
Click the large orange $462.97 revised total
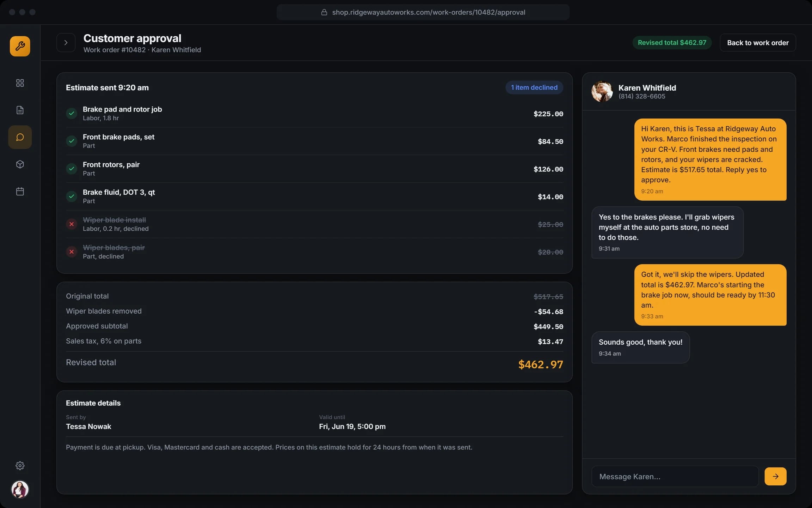pyautogui.click(x=541, y=364)
